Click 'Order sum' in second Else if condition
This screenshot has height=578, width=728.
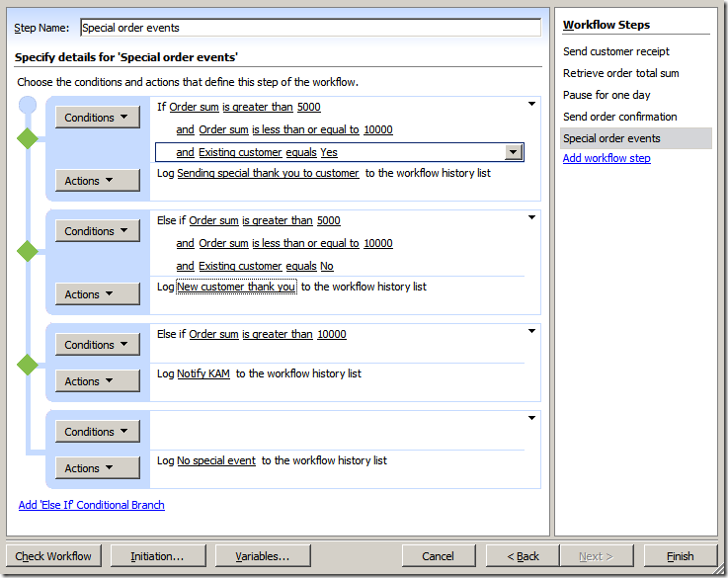tap(213, 220)
